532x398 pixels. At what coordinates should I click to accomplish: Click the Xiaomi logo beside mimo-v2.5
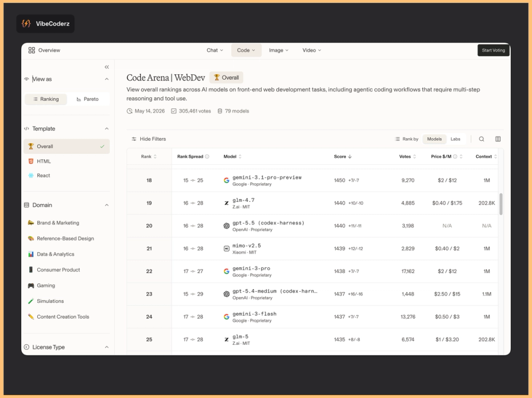coord(226,249)
